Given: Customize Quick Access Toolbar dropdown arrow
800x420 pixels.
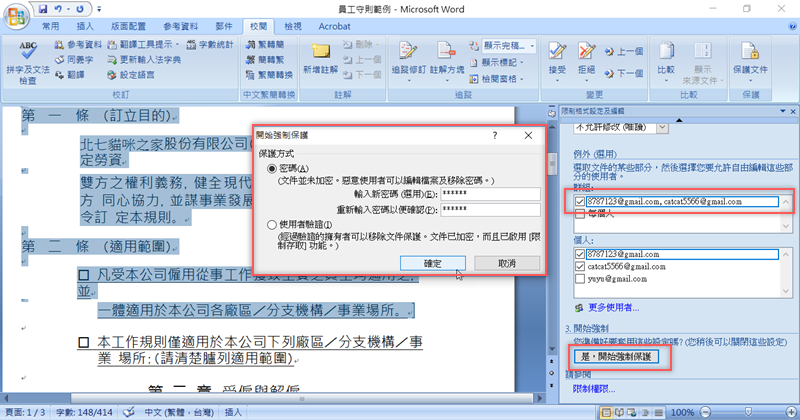Looking at the screenshot, I should pyautogui.click(x=99, y=9).
